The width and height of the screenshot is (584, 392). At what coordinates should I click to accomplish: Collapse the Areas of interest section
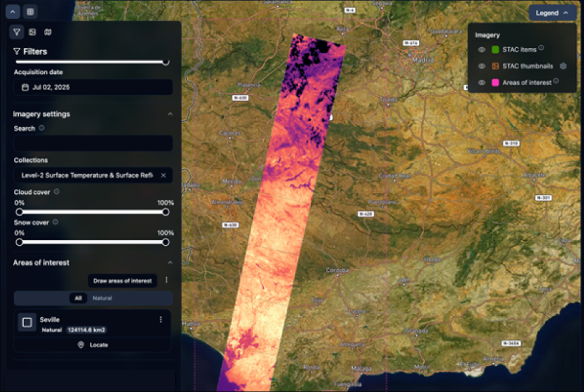[x=170, y=263]
